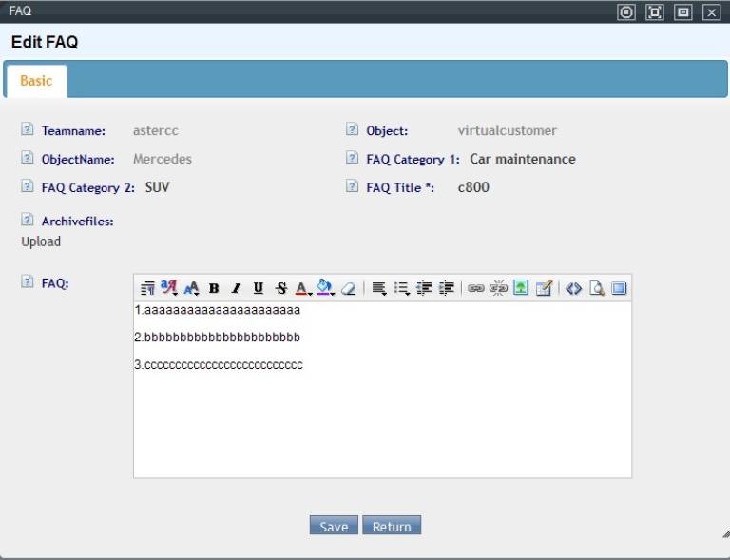Viewport: 730px width, 560px height.
Task: Apply strikethrough formatting to text
Action: point(280,288)
